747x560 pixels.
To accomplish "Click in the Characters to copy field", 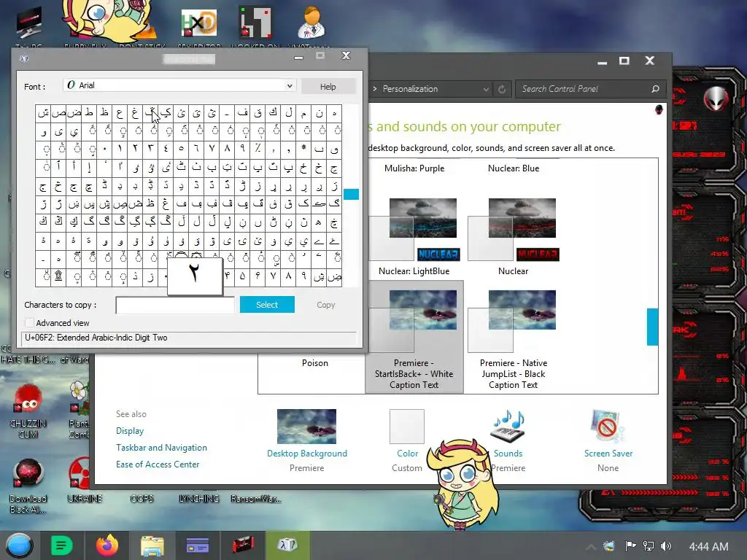I will [175, 306].
